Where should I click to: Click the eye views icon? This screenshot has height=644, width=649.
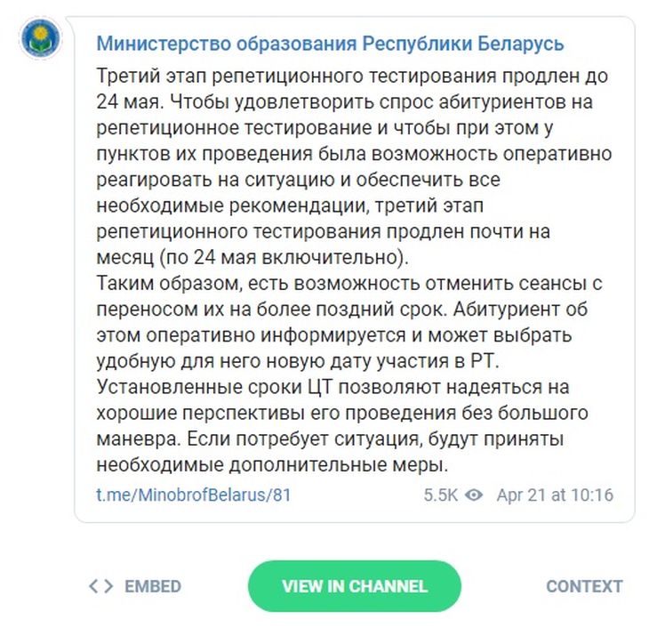(x=474, y=495)
